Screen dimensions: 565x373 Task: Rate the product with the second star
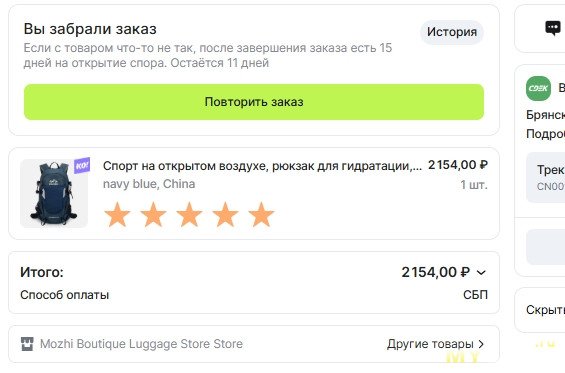[x=153, y=214]
